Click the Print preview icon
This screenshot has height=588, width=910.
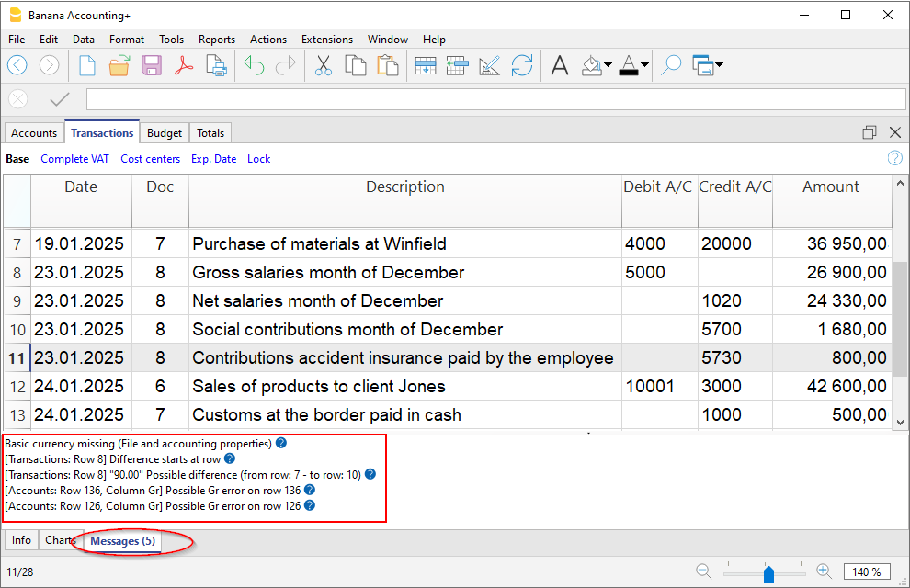pos(216,65)
